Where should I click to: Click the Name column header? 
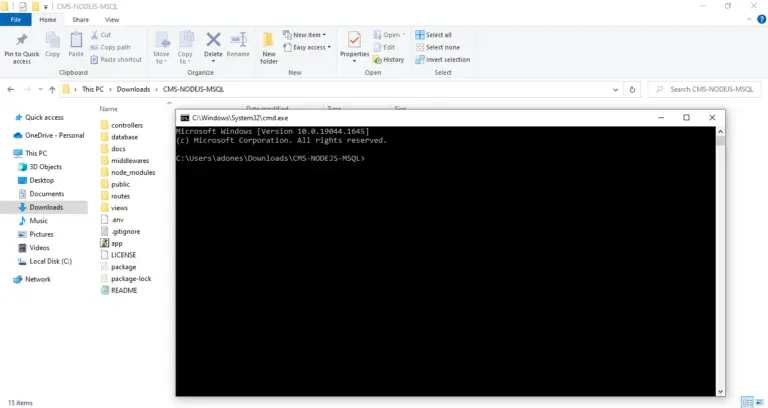coord(109,109)
